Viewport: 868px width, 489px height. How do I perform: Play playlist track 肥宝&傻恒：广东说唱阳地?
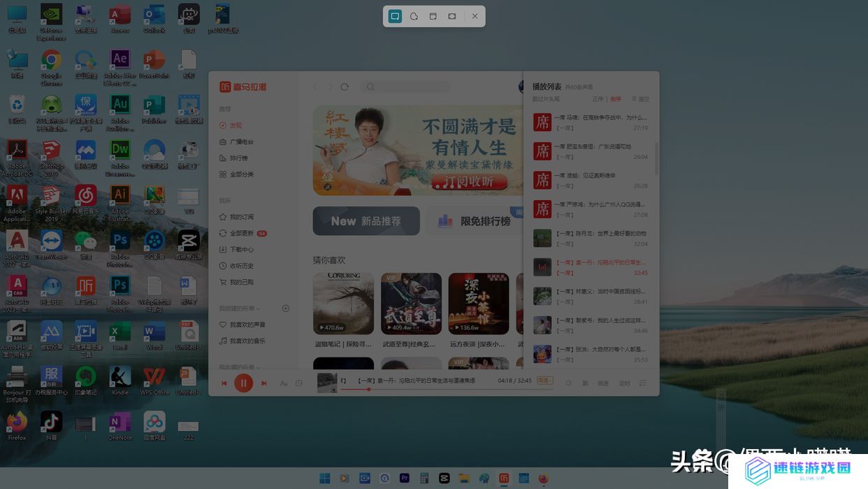tap(591, 151)
